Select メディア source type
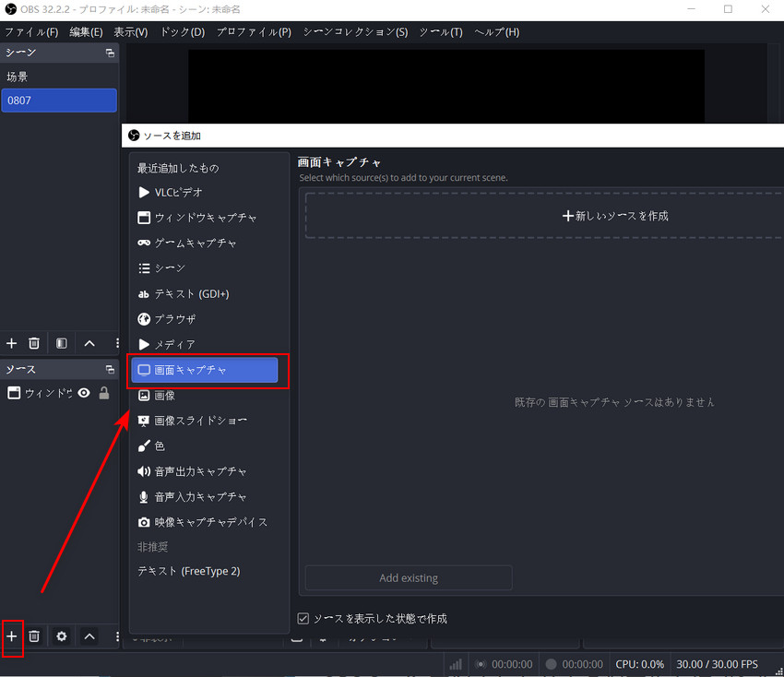Image resolution: width=784 pixels, height=677 pixels. pyautogui.click(x=205, y=345)
